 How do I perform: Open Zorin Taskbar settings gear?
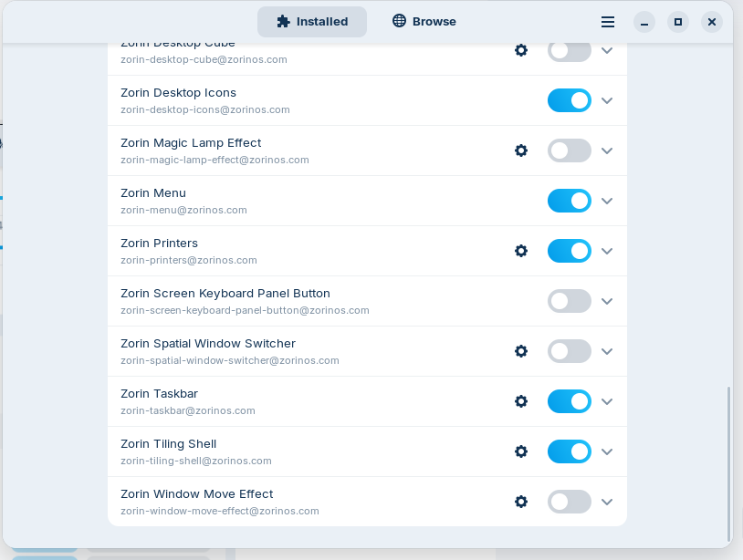point(521,401)
